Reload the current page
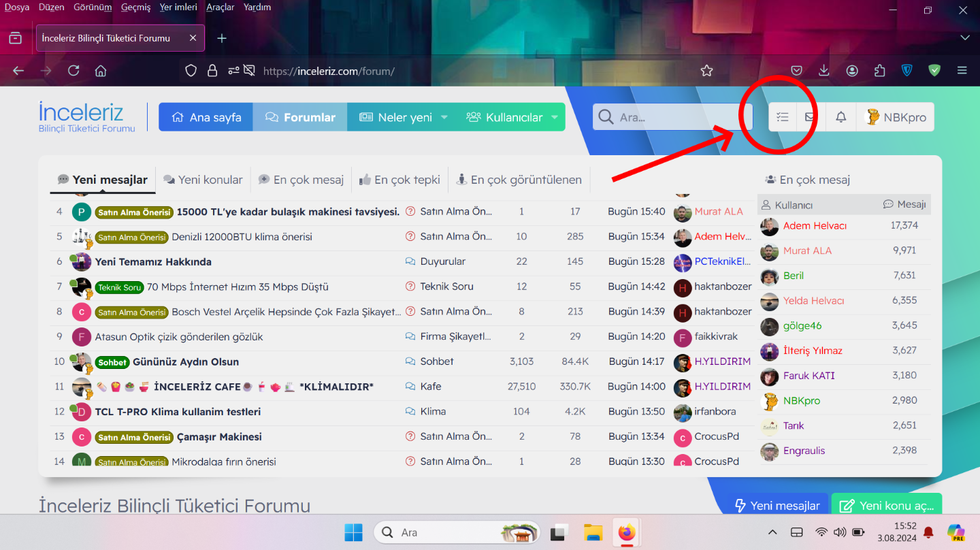The image size is (980, 550). pyautogui.click(x=73, y=71)
